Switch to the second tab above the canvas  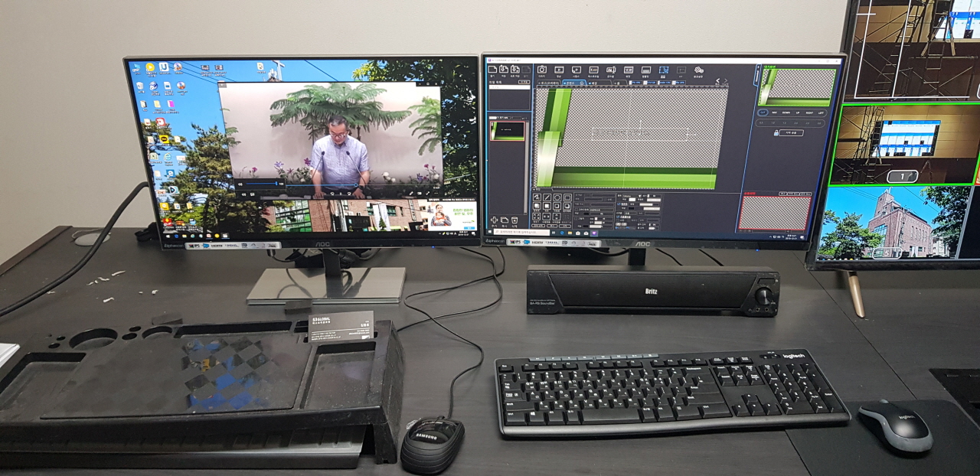click(571, 83)
